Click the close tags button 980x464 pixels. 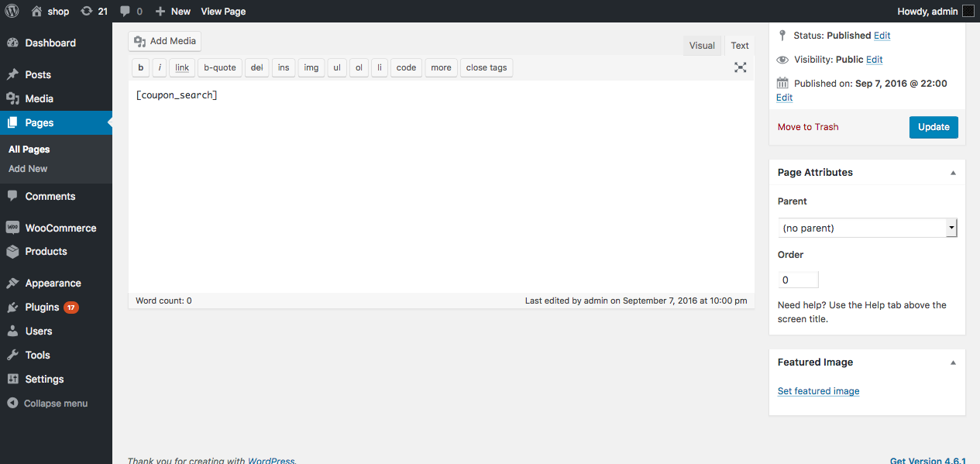click(x=487, y=67)
